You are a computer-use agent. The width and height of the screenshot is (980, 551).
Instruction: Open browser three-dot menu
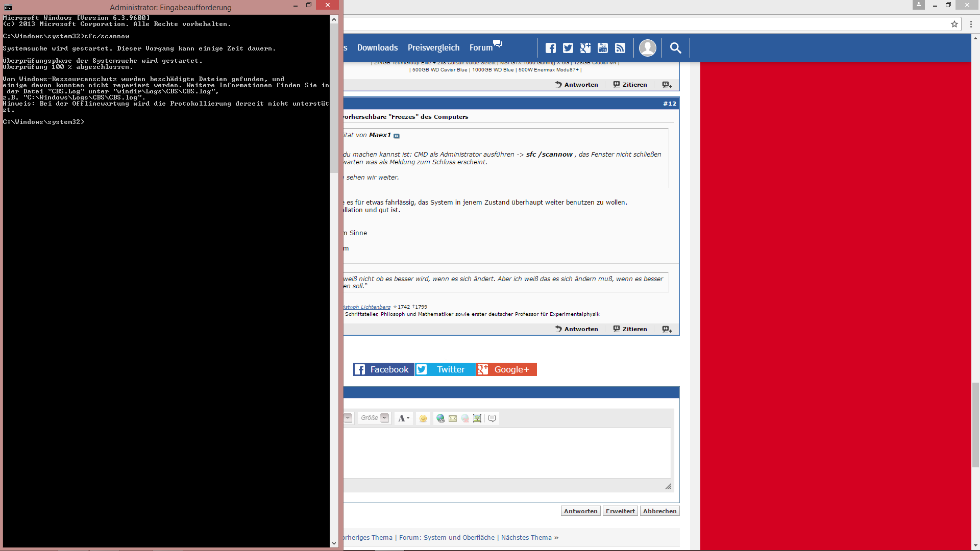pos(971,24)
